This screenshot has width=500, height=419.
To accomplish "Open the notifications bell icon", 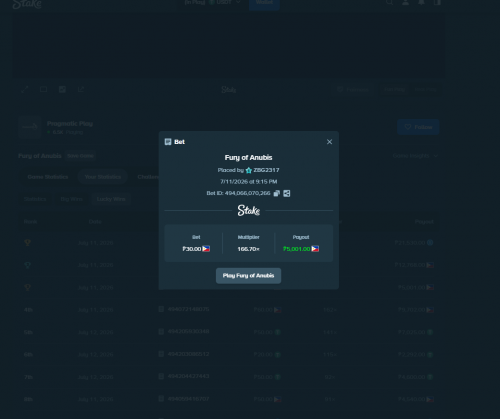I will coord(421,3).
